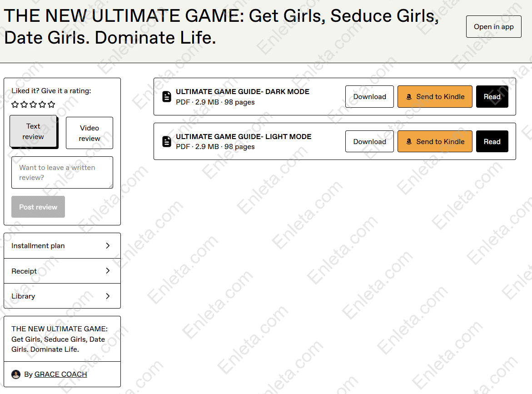Screen dimensions: 532x394
Task: Expand the Receipt chevron arrow
Action: tap(108, 271)
